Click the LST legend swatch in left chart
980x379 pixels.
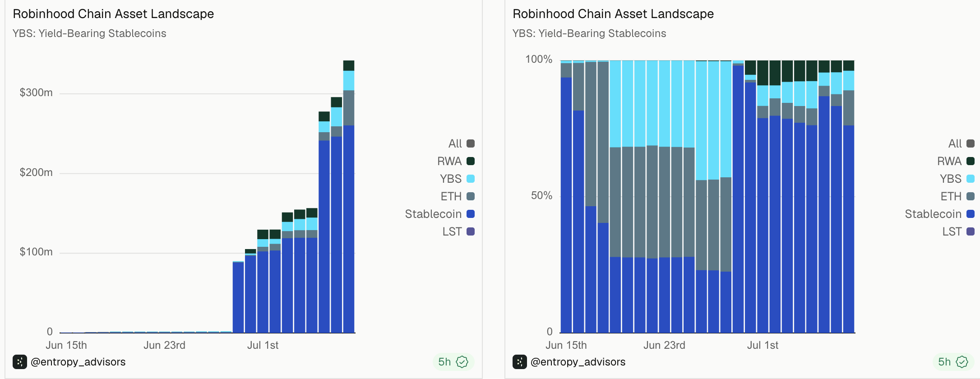click(471, 231)
